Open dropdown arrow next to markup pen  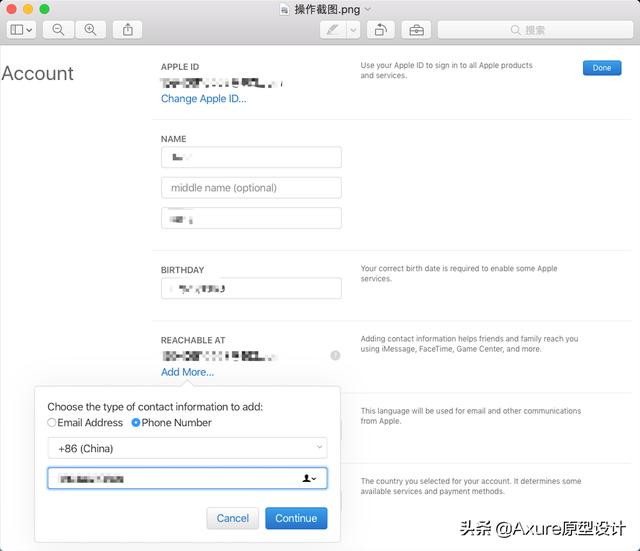353,30
